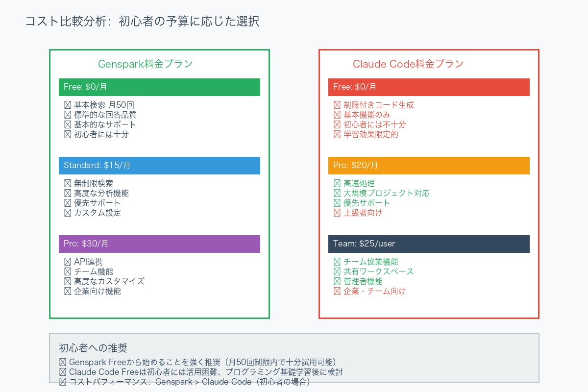Click the red bullet icon before 企業・チーム向け
588x392 pixels.
tap(337, 291)
